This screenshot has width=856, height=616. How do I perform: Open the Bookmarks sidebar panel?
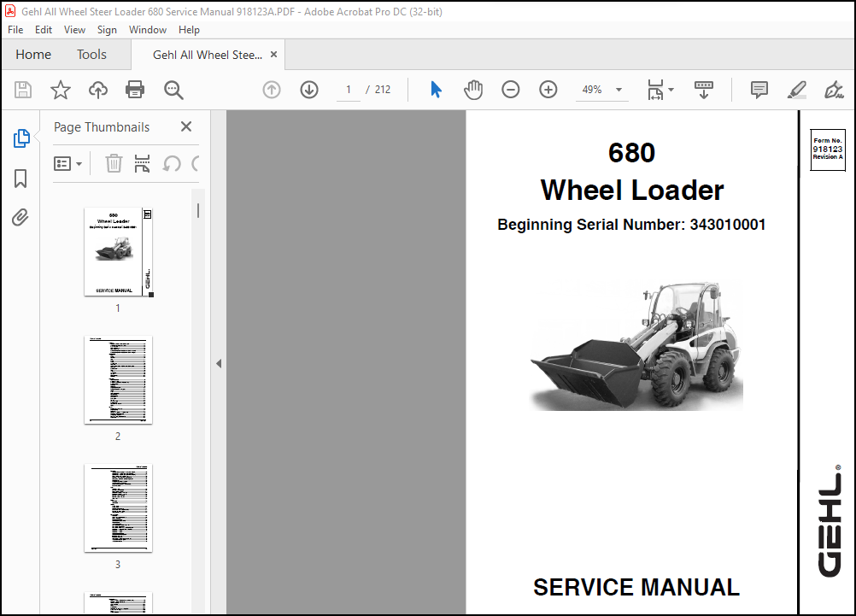21,179
